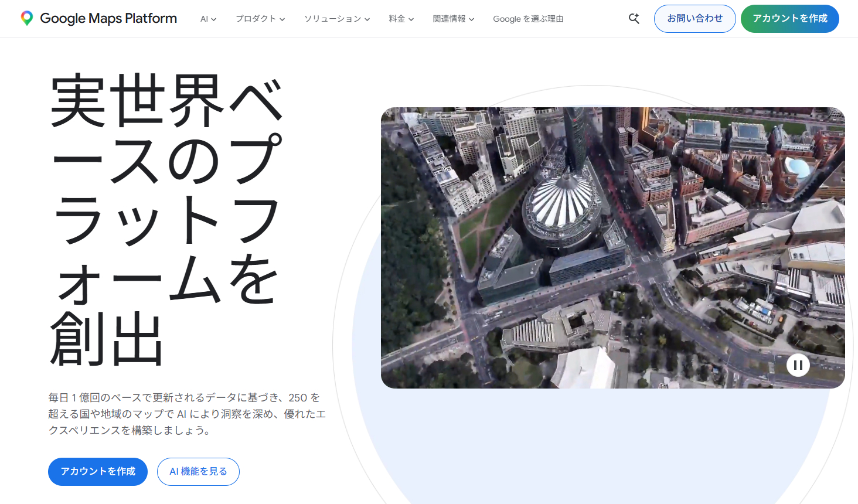The width and height of the screenshot is (858, 504).
Task: Click the chevron arrow beside AI
Action: click(214, 19)
